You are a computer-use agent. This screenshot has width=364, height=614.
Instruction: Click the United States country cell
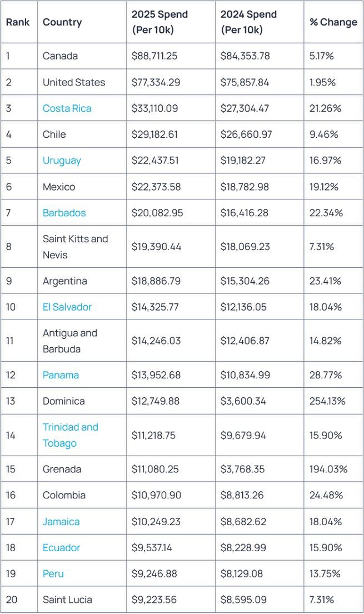[74, 82]
